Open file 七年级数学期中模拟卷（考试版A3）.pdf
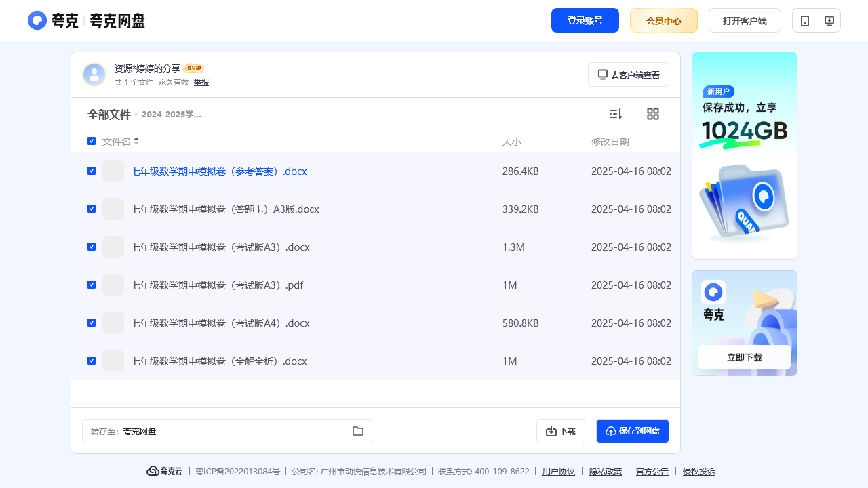The width and height of the screenshot is (868, 488). coord(217,285)
